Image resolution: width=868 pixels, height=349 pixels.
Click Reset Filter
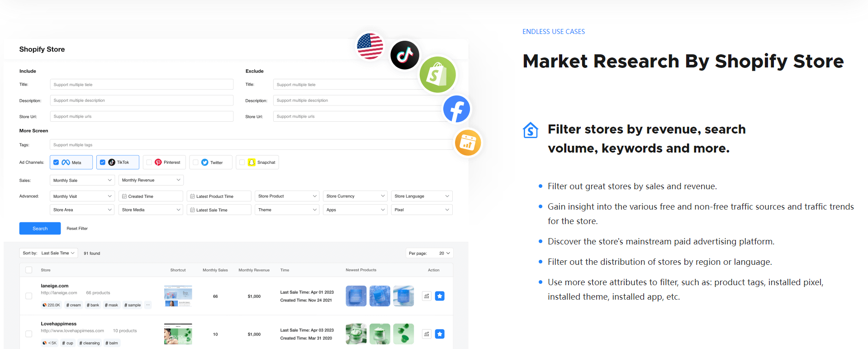click(77, 229)
